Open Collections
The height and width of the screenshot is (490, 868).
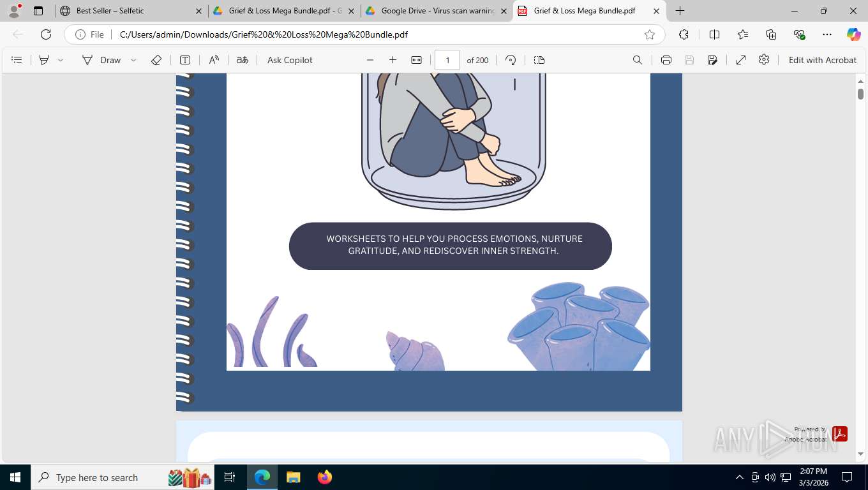click(771, 34)
